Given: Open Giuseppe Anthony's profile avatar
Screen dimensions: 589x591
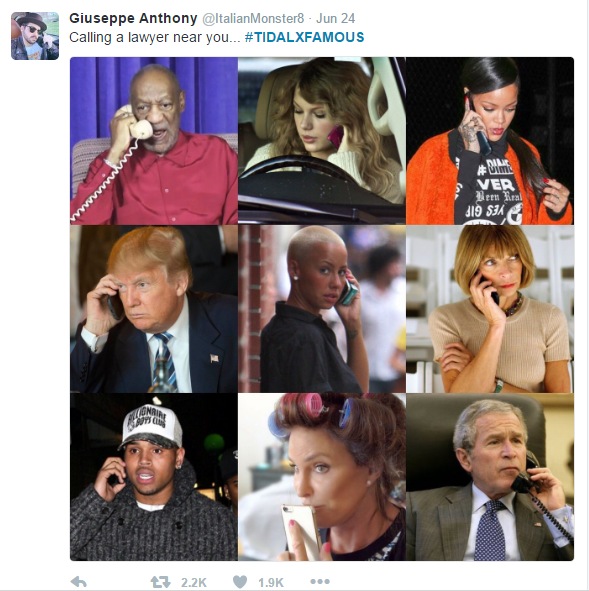Looking at the screenshot, I should (x=35, y=36).
